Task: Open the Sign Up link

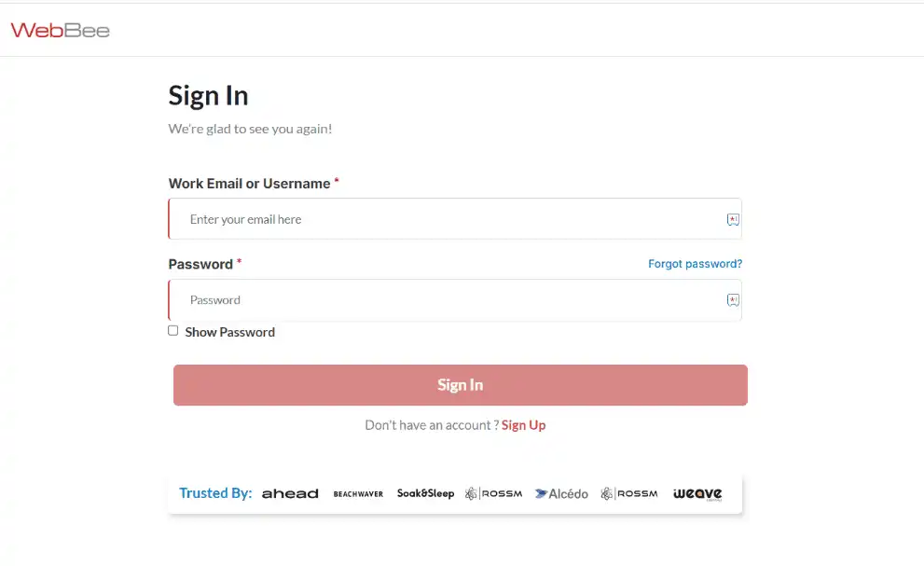Action: pyautogui.click(x=523, y=424)
